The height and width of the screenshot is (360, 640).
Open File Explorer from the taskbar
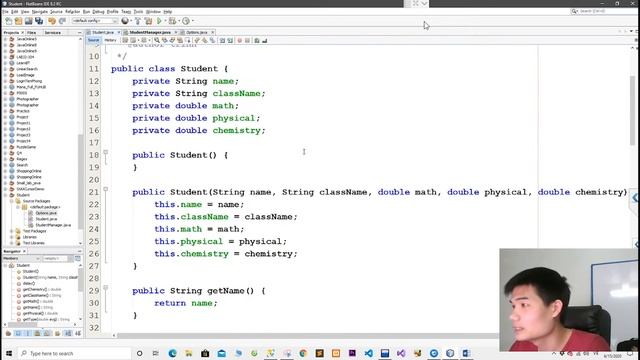click(189, 353)
